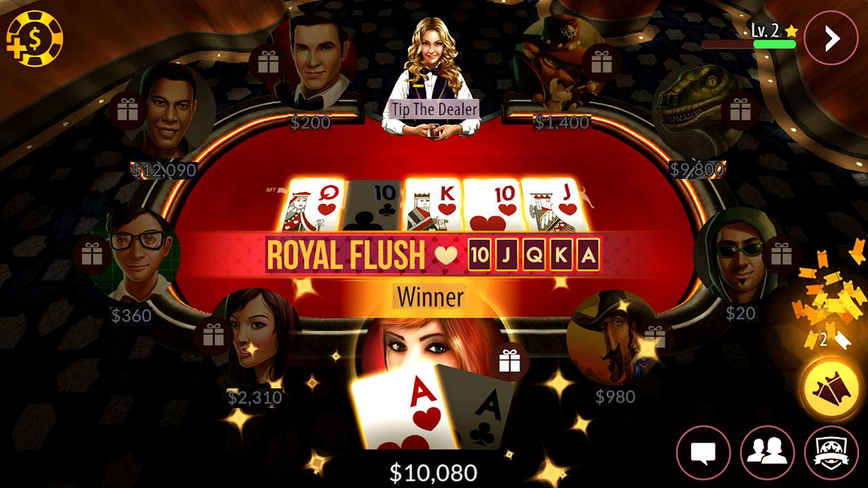Click the Winner label banner

click(x=431, y=296)
